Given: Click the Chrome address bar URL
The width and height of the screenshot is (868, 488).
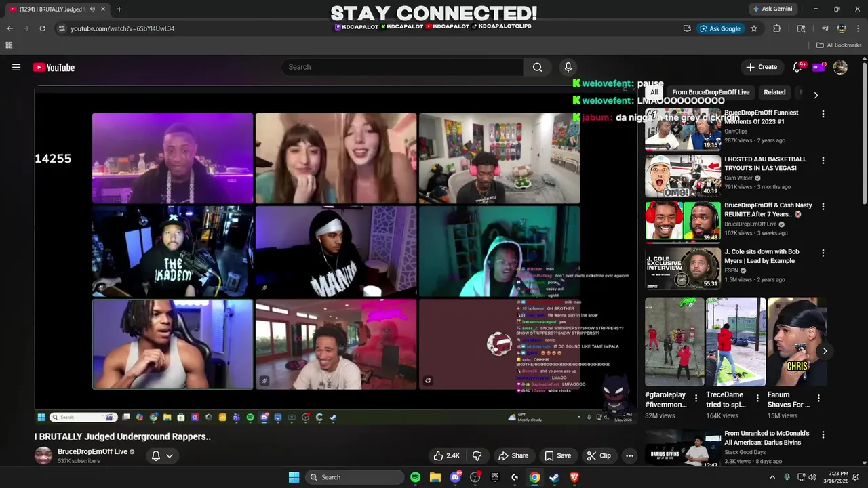Looking at the screenshot, I should [x=123, y=28].
